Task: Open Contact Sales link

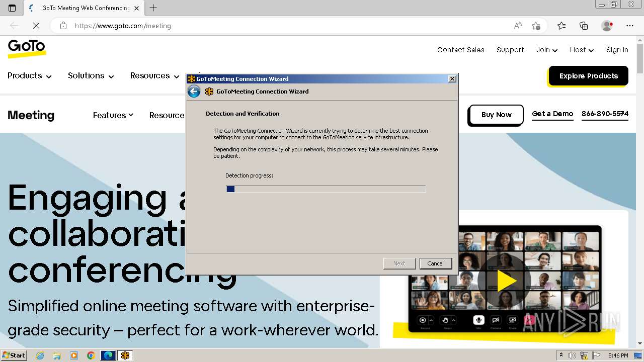Action: click(x=461, y=50)
